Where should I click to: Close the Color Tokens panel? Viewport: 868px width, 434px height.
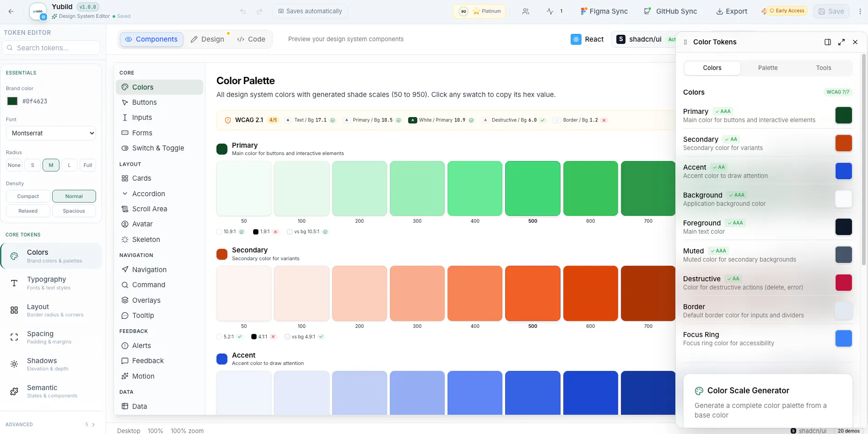[x=855, y=42]
